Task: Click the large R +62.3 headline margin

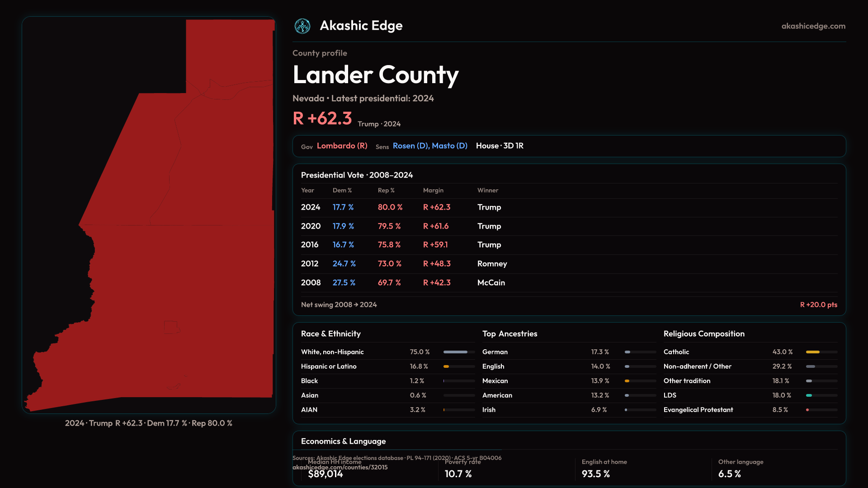Action: coord(322,119)
